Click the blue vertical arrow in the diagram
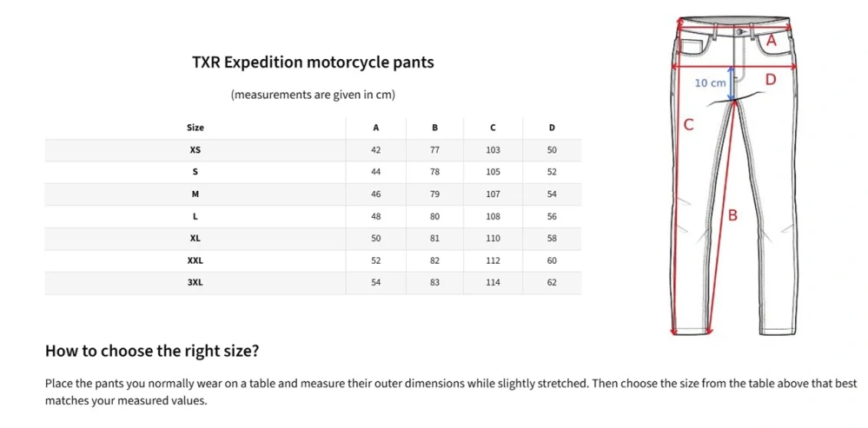 pos(732,84)
